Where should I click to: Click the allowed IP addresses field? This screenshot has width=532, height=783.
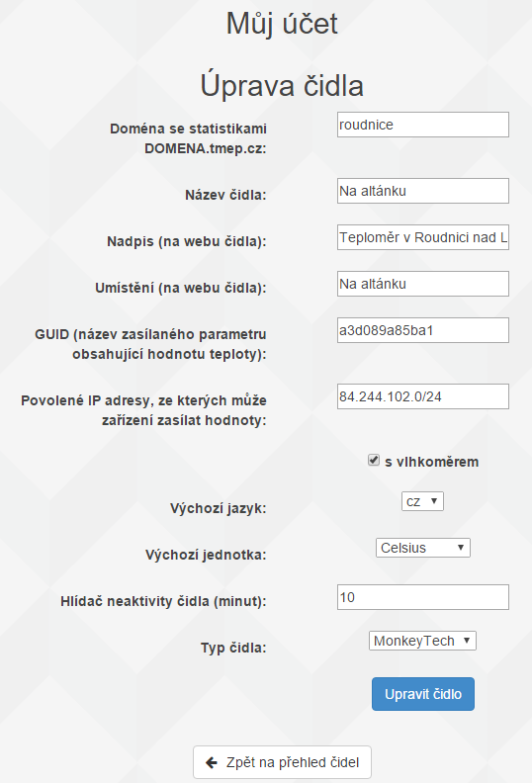tap(423, 396)
